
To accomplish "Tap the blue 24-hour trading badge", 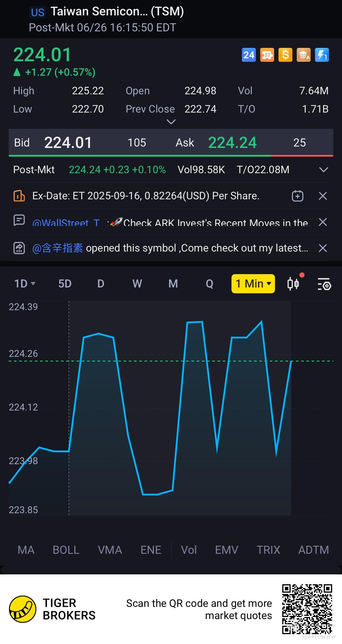I will 249,55.
